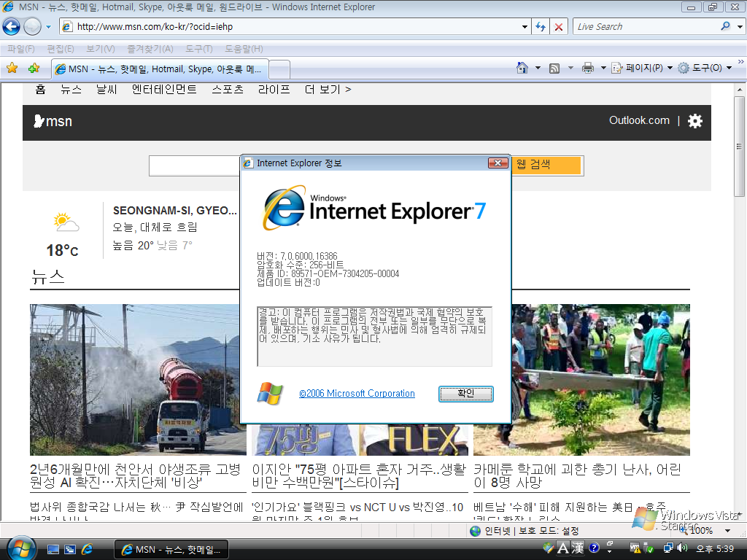The height and width of the screenshot is (560, 747).
Task: Click the MSN web search text box
Action: pyautogui.click(x=194, y=166)
